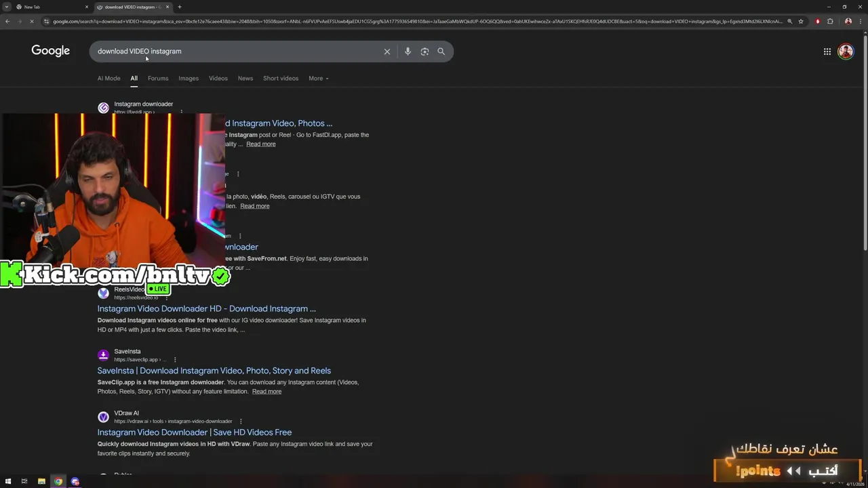
Task: Open more options for VDraw AI result
Action: (x=241, y=422)
